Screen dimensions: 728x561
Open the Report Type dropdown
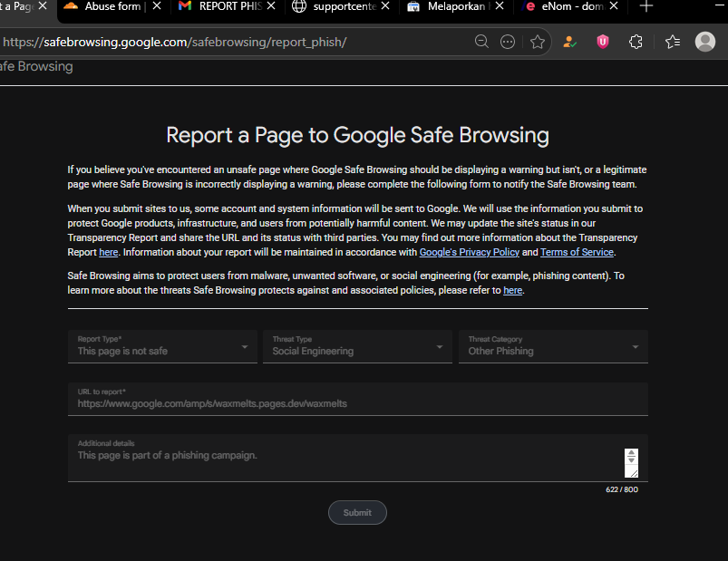tap(162, 346)
